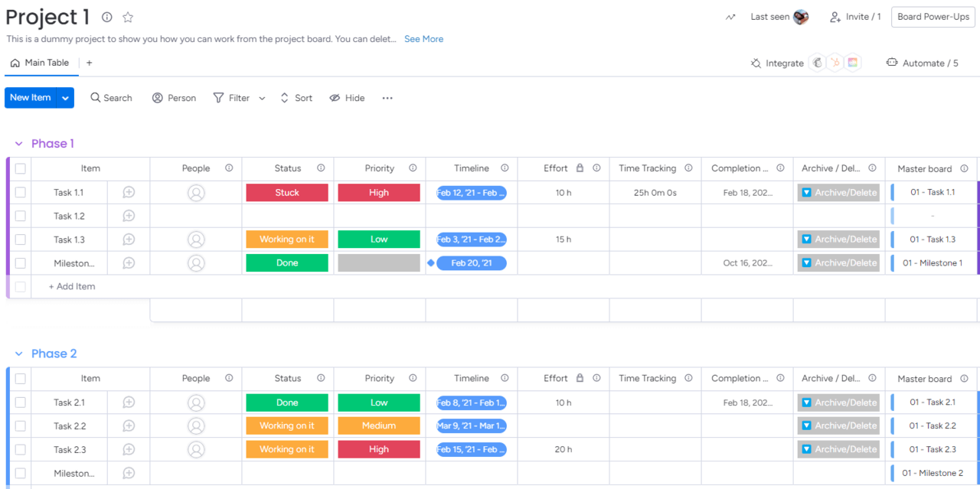This screenshot has height=489, width=980.
Task: Click the New Item button
Action: [31, 98]
